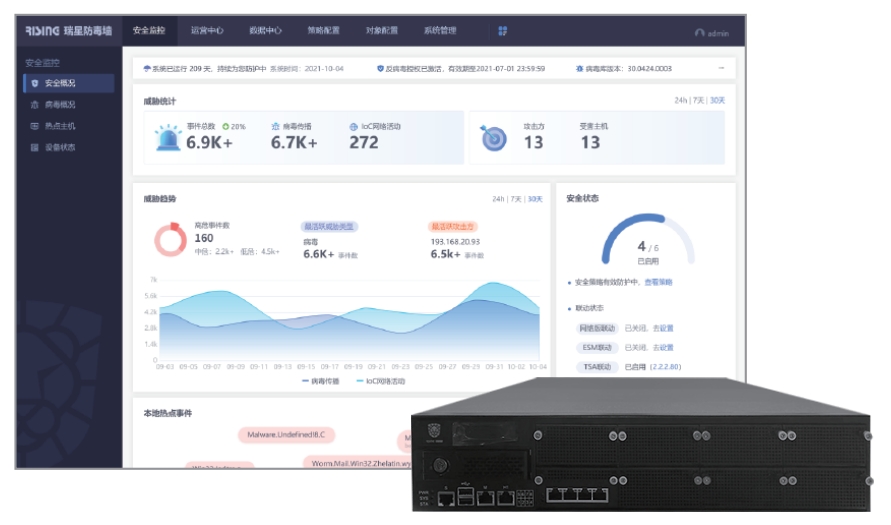Click the 受害主机 count 13

pyautogui.click(x=590, y=143)
